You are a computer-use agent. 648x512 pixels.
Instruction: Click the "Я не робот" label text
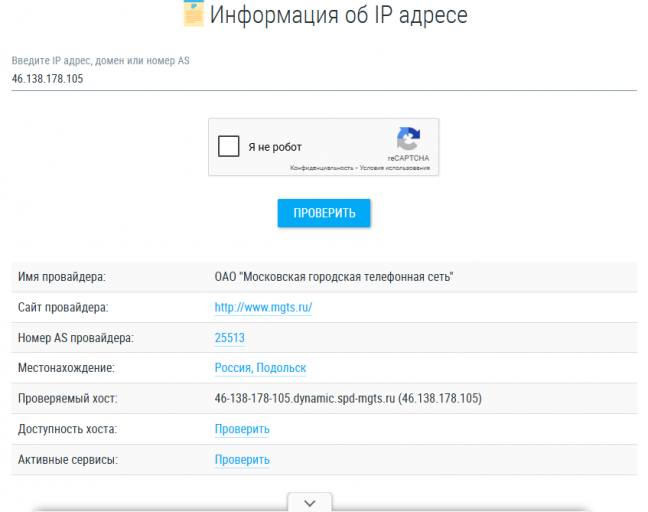(275, 147)
